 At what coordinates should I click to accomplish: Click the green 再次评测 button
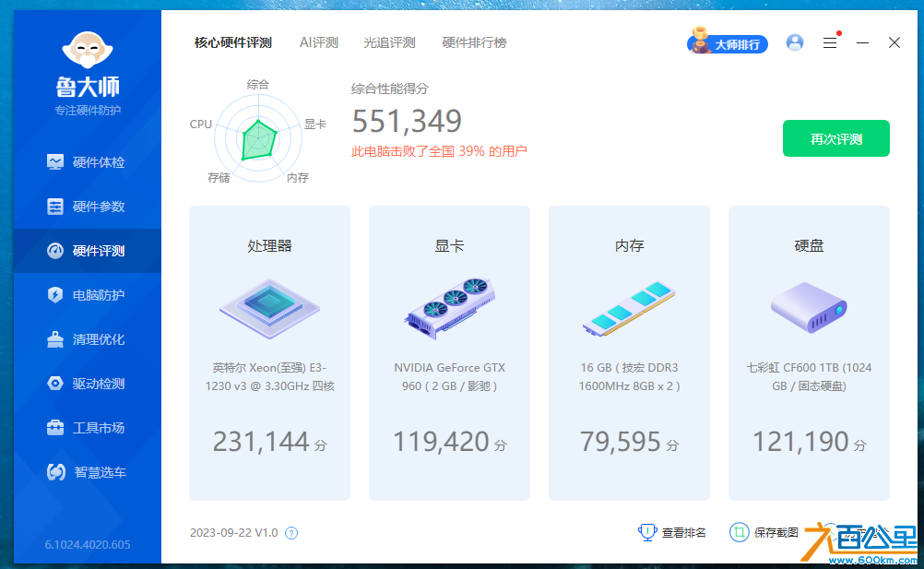[835, 138]
